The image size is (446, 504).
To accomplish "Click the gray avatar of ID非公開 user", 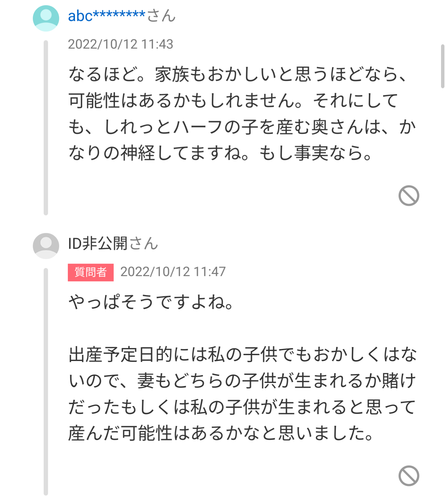I will (46, 246).
